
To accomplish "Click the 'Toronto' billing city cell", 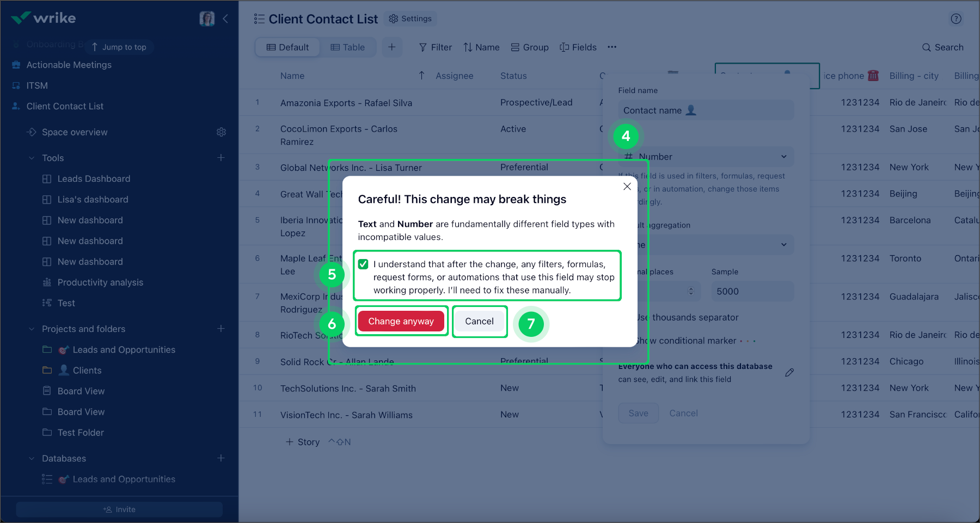I will (905, 259).
